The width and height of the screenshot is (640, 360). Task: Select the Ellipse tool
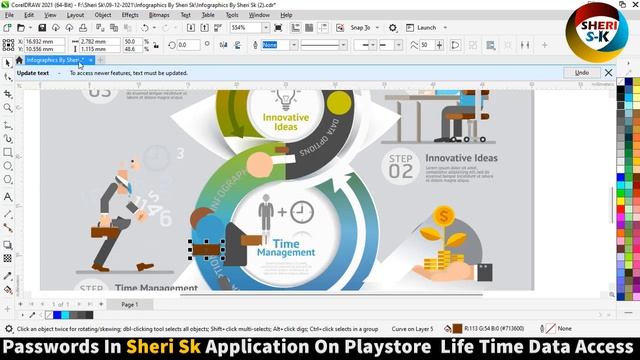pyautogui.click(x=7, y=166)
